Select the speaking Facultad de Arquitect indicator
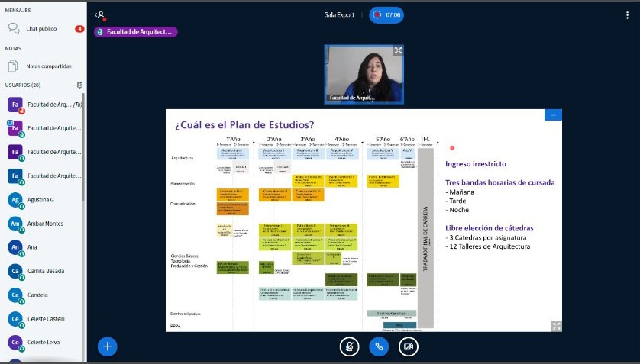 click(136, 32)
